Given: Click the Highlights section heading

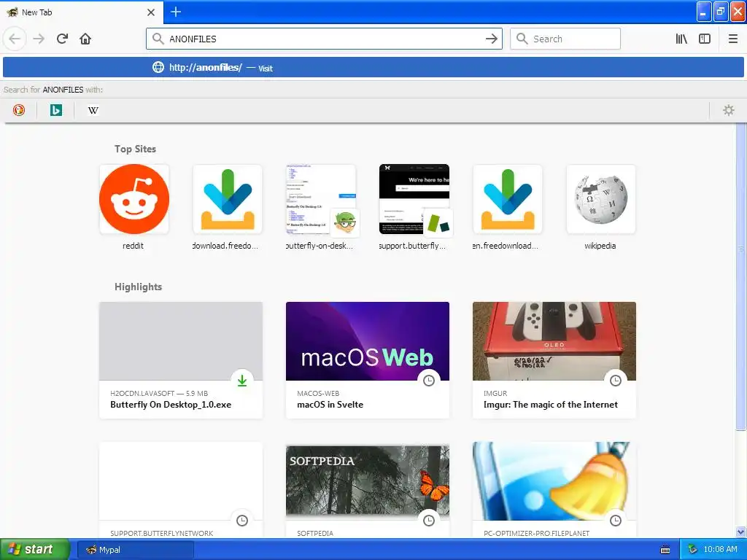Looking at the screenshot, I should 138,287.
